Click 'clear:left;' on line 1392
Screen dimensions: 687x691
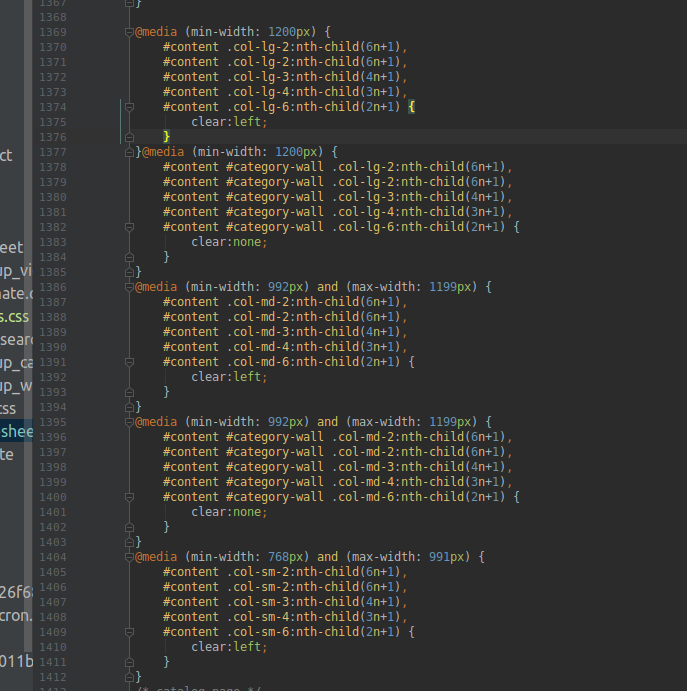click(229, 377)
